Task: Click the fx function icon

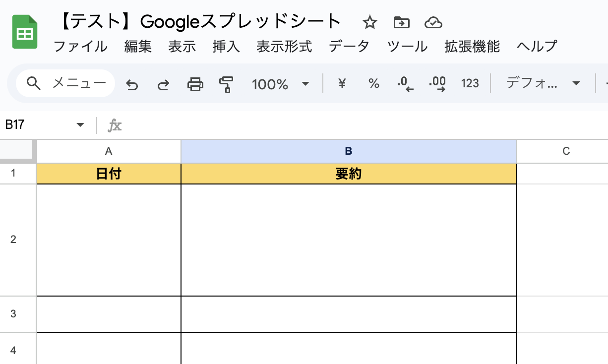Action: click(115, 125)
